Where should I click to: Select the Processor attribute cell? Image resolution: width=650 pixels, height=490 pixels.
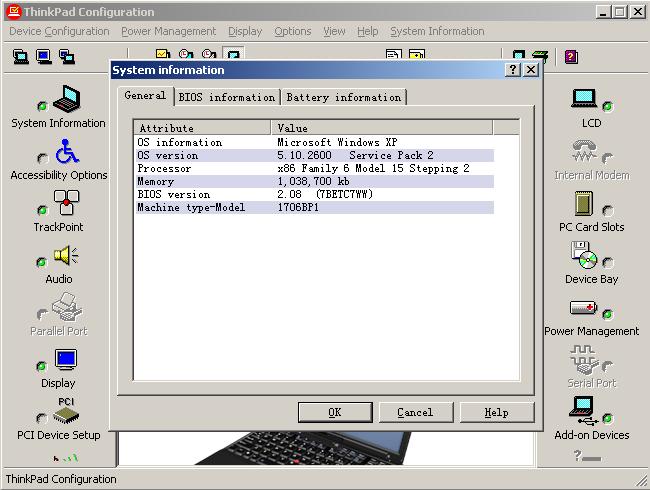click(165, 168)
